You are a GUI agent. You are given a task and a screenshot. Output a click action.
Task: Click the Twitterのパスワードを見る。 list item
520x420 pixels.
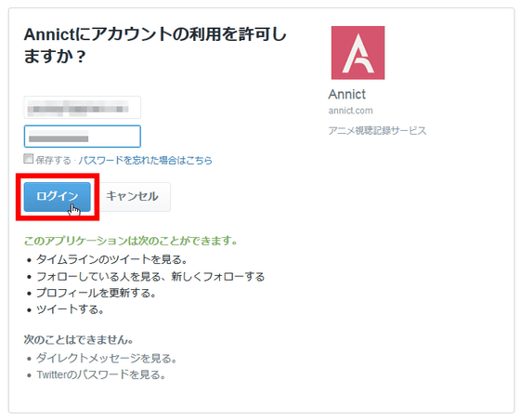click(x=101, y=374)
